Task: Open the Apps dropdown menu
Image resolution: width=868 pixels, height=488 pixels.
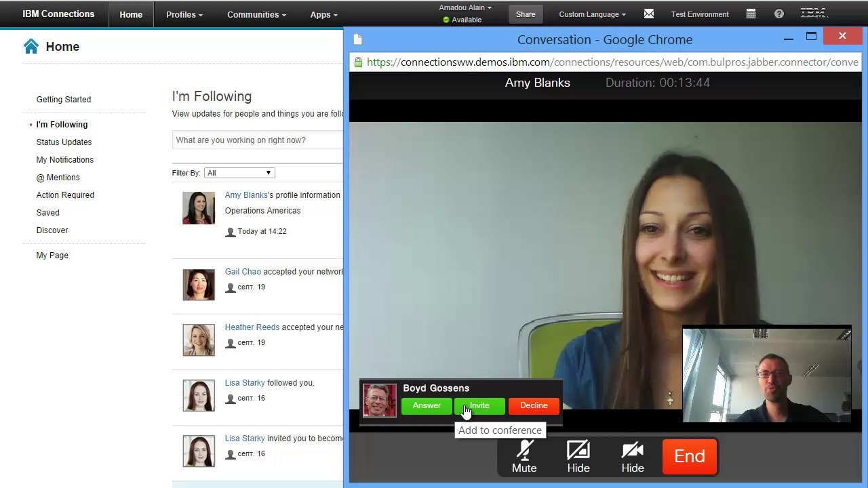Action: pyautogui.click(x=323, y=14)
